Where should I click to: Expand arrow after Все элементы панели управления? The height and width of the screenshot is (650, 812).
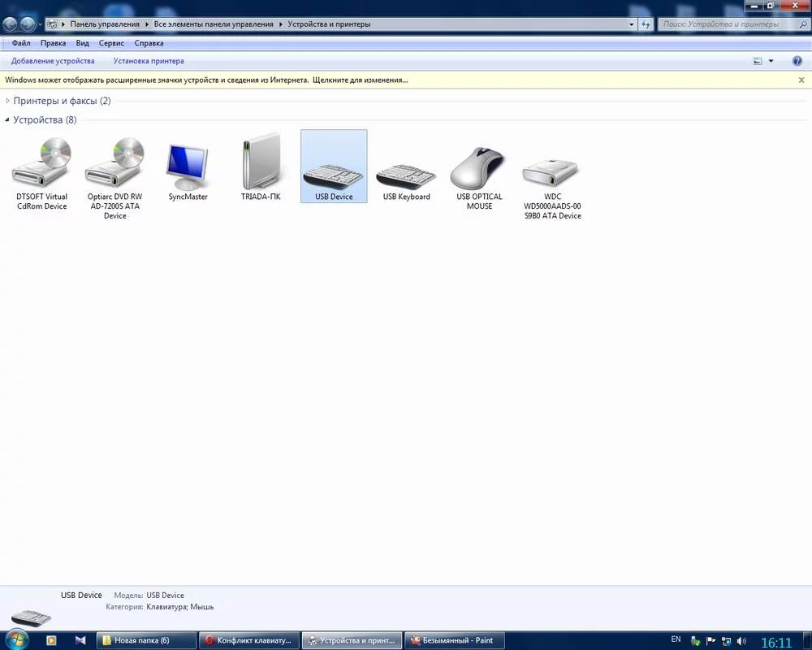(x=281, y=24)
